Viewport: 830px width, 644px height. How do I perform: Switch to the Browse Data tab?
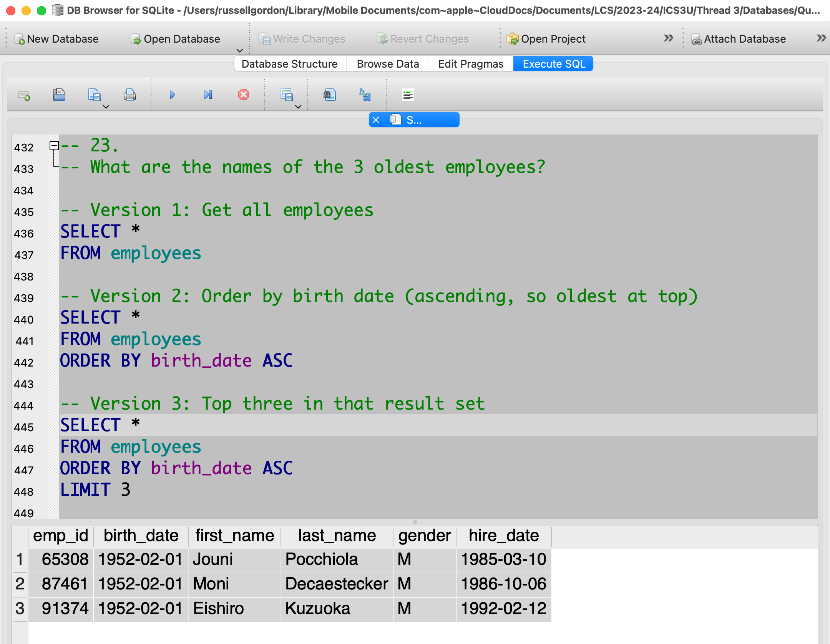tap(387, 64)
